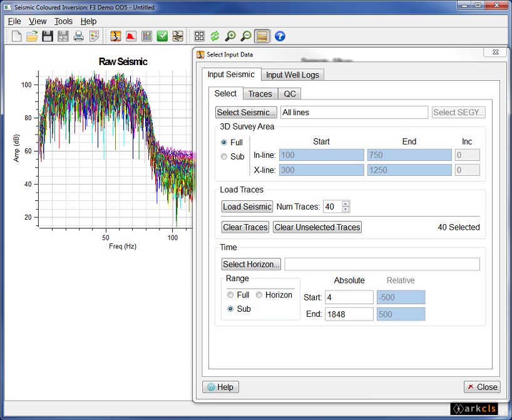512x420 pixels.
Task: Click the Freq (Hz) axis label
Action: 123,246
